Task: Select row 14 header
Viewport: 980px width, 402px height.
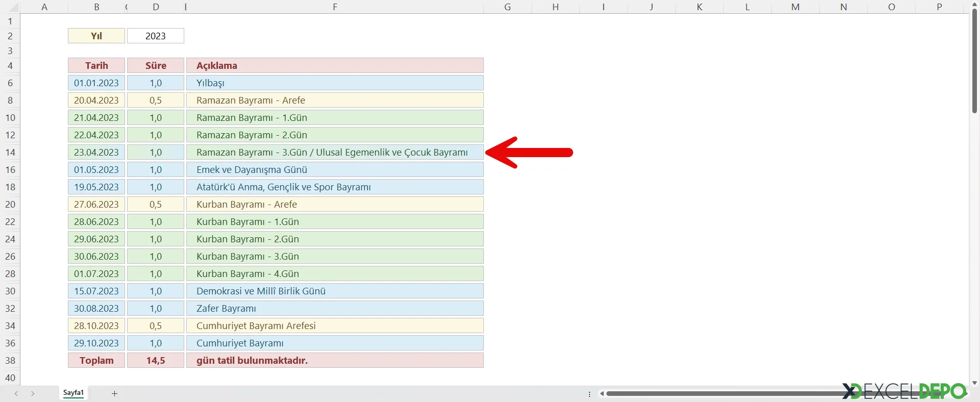Action: click(10, 152)
